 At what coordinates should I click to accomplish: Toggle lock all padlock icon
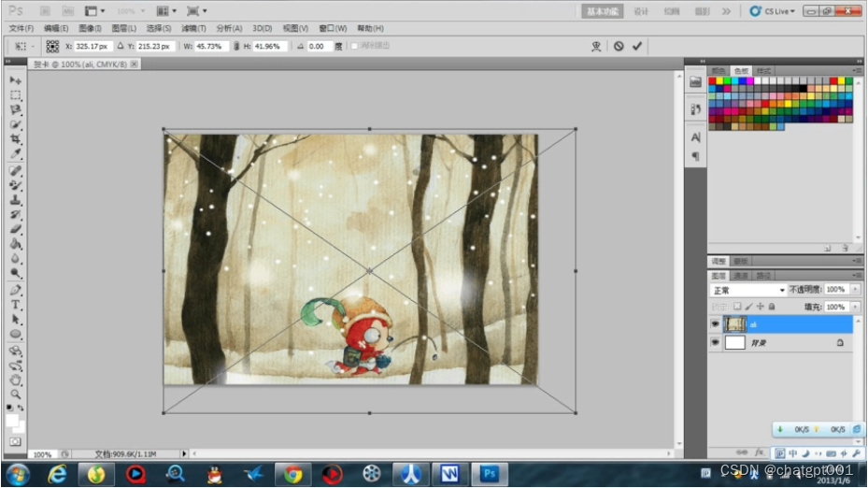click(772, 307)
